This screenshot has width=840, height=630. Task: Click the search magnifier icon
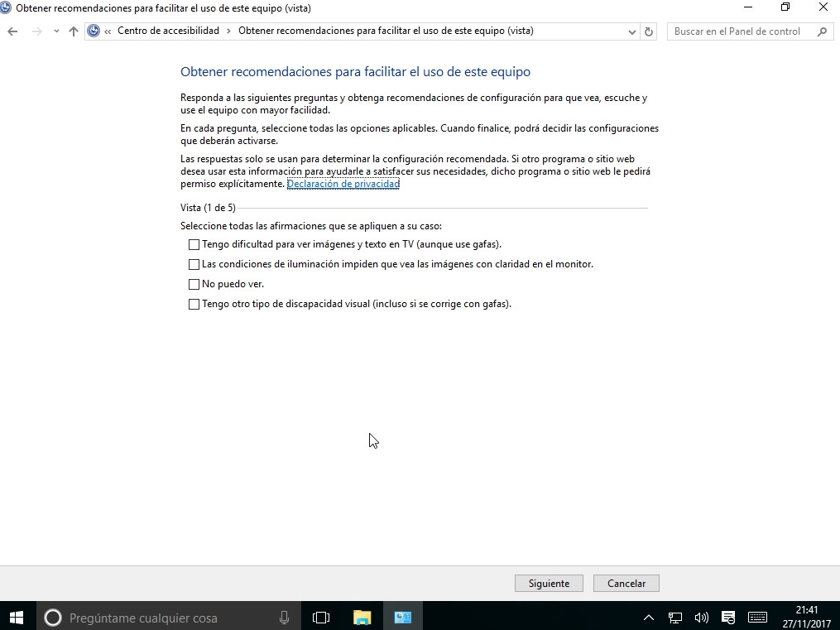[x=822, y=31]
